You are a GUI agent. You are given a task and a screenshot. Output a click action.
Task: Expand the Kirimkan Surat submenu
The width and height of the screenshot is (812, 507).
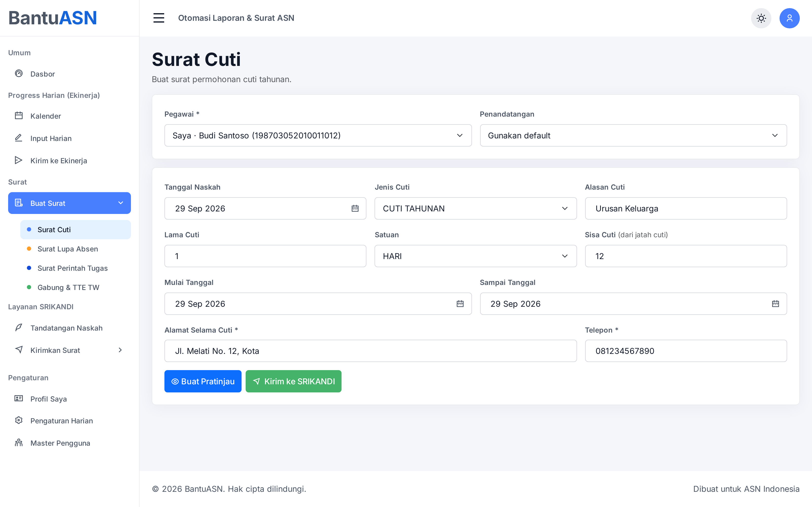pyautogui.click(x=70, y=350)
